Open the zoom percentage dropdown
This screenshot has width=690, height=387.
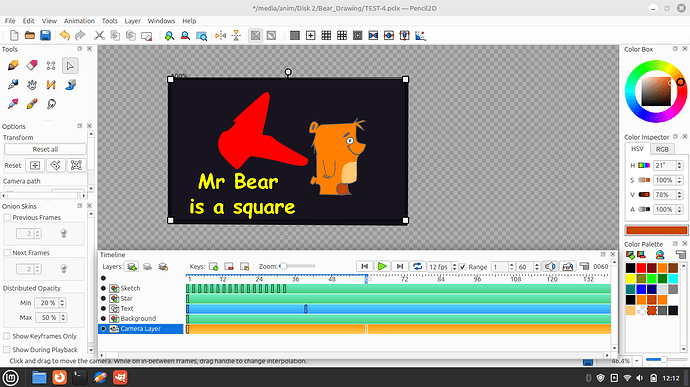click(x=637, y=361)
